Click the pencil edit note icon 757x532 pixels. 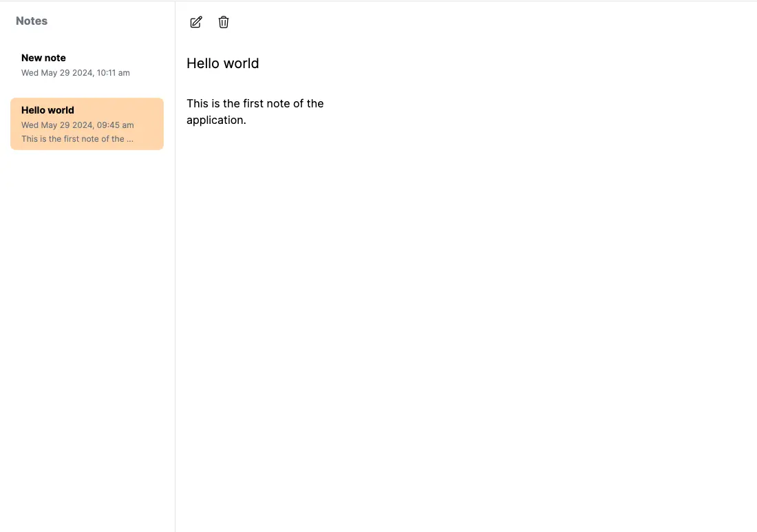click(196, 22)
